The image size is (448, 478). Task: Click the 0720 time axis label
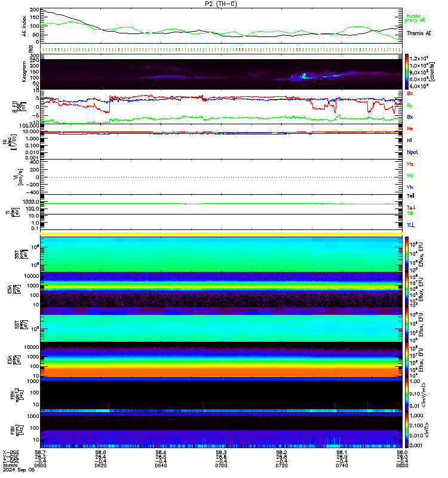[x=281, y=465]
